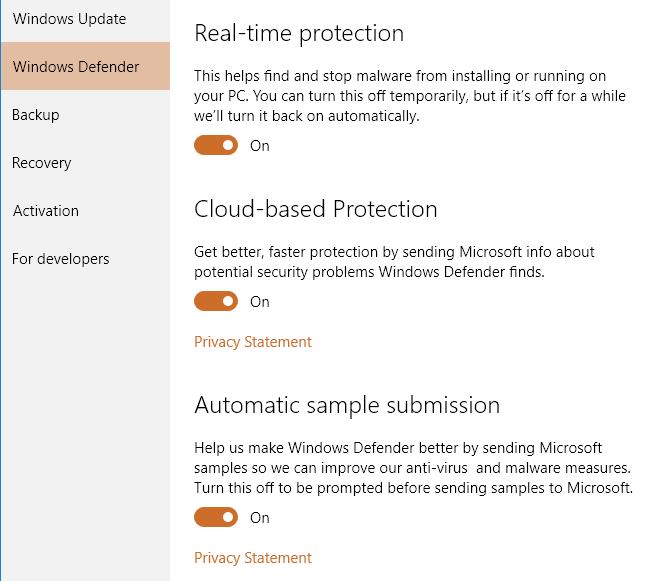The image size is (661, 581).
Task: Select Windows Defender in the sidebar
Action: tap(76, 67)
